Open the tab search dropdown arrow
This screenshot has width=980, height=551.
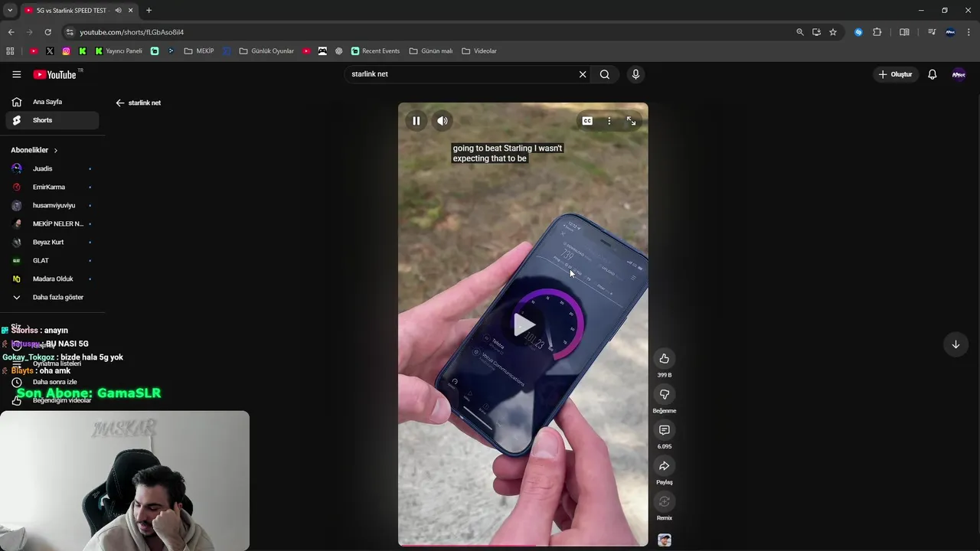point(10,10)
